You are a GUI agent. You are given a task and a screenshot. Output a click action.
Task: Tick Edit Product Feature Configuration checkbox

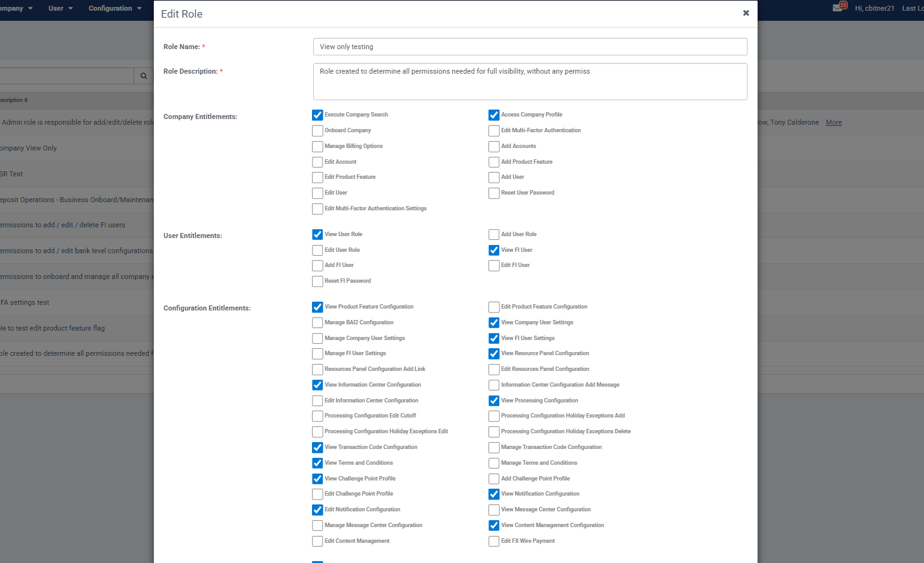tap(494, 307)
